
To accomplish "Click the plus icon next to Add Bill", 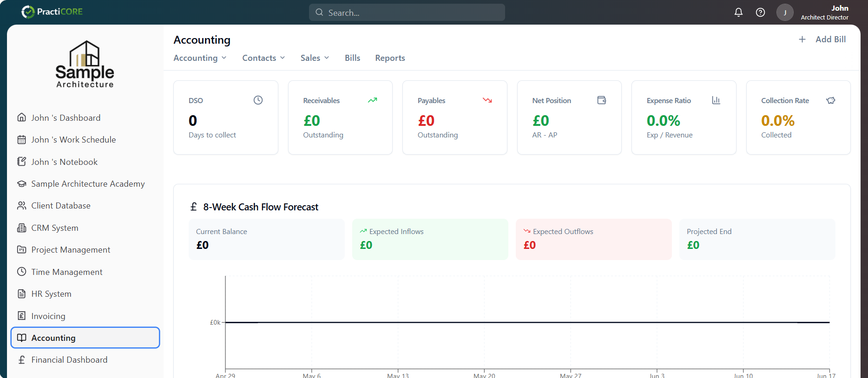I will (802, 39).
